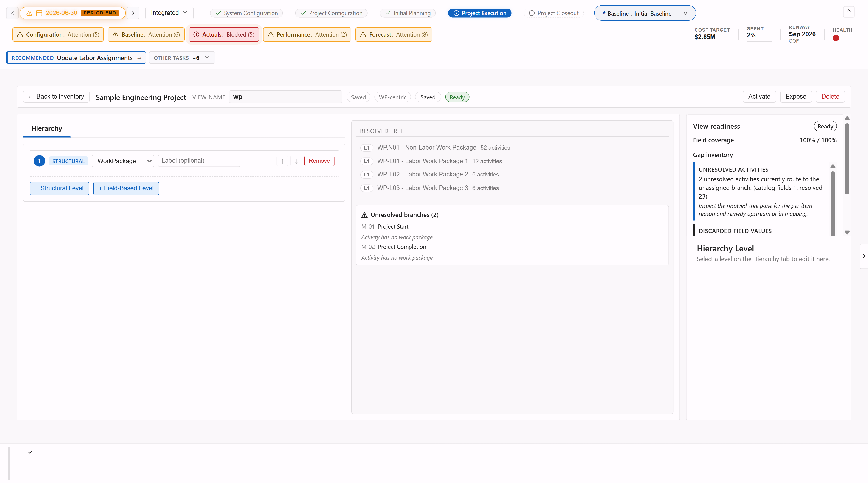Image resolution: width=868 pixels, height=483 pixels.
Task: Go to previous period with left chevron
Action: pos(12,13)
